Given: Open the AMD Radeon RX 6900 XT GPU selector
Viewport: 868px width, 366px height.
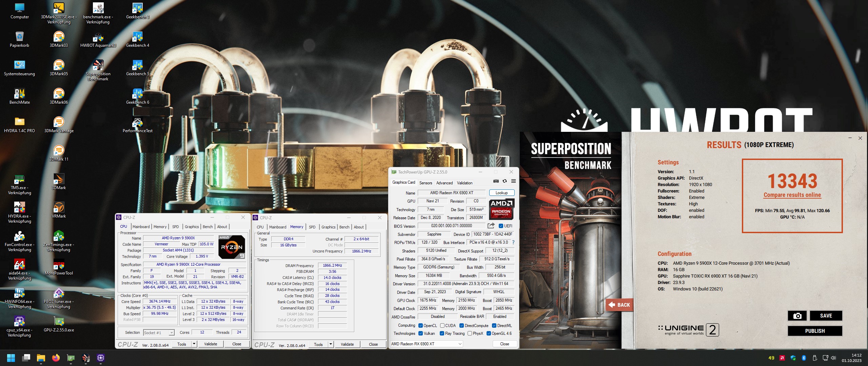Looking at the screenshot, I should (x=426, y=344).
